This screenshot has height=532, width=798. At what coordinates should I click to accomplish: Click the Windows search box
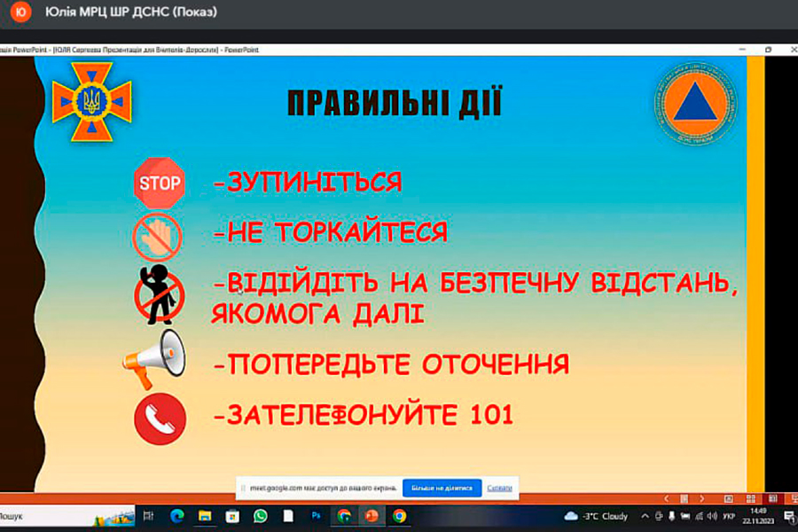coord(67,516)
